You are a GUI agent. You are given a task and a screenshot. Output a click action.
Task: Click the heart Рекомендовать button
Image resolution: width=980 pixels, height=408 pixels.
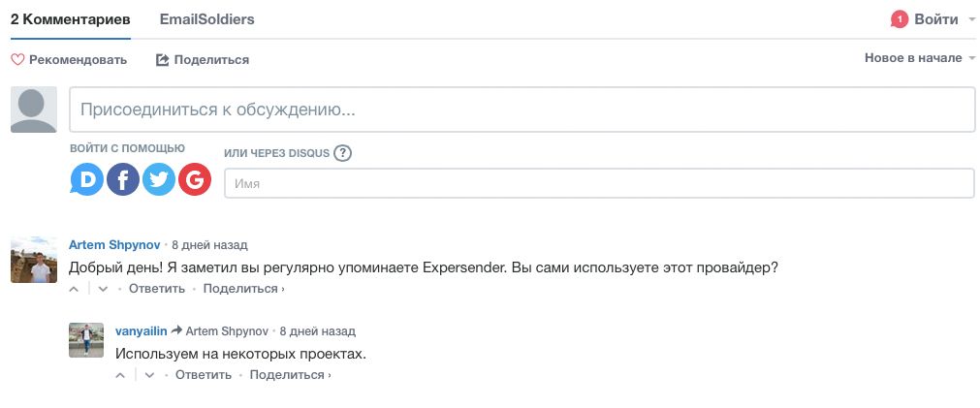69,60
